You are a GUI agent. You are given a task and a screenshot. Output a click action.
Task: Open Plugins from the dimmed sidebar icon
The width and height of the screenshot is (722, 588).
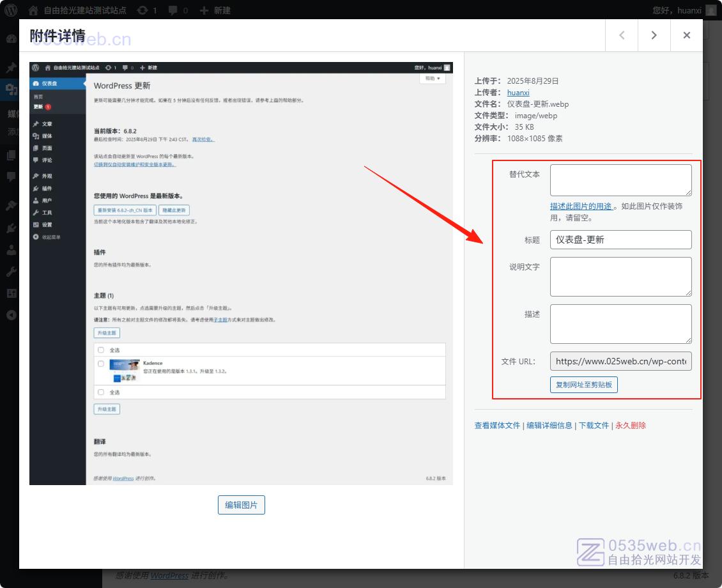pyautogui.click(x=11, y=228)
